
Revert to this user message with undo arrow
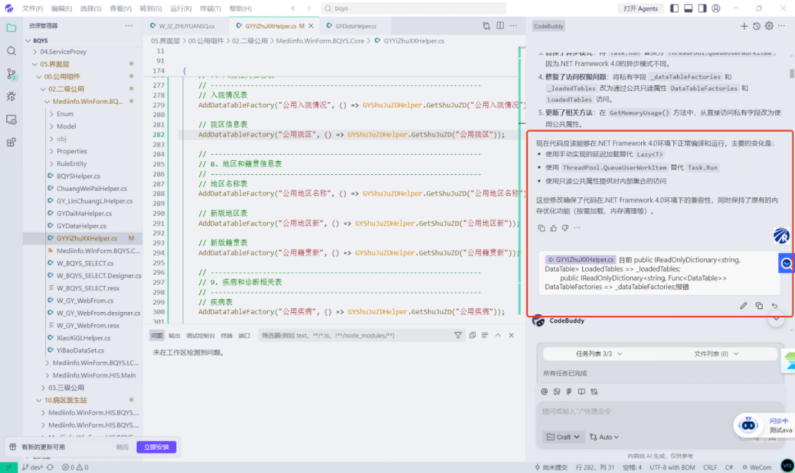[x=775, y=306]
